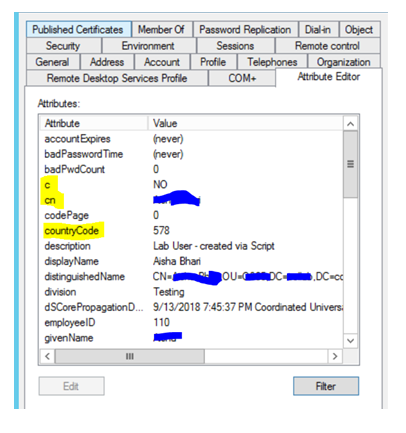406x433 pixels.
Task: Go to the Security tab
Action: tap(63, 45)
